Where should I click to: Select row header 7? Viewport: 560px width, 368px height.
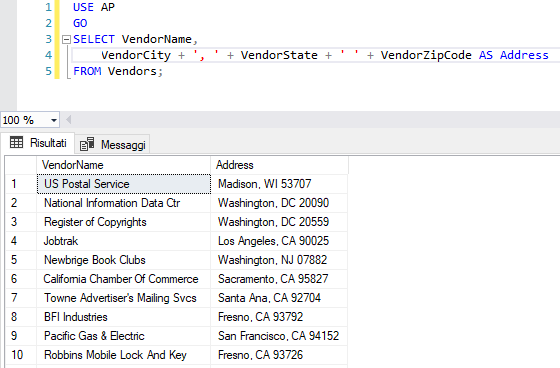pos(21,298)
